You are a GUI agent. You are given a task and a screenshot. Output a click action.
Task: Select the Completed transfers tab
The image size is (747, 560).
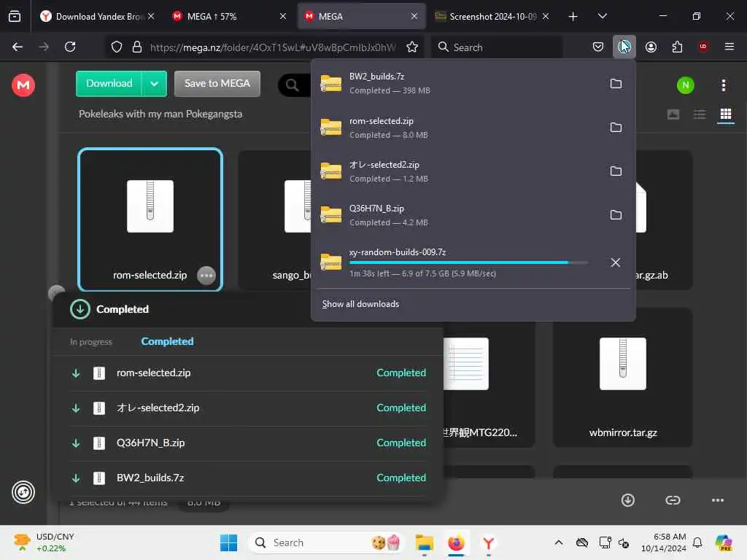(167, 341)
